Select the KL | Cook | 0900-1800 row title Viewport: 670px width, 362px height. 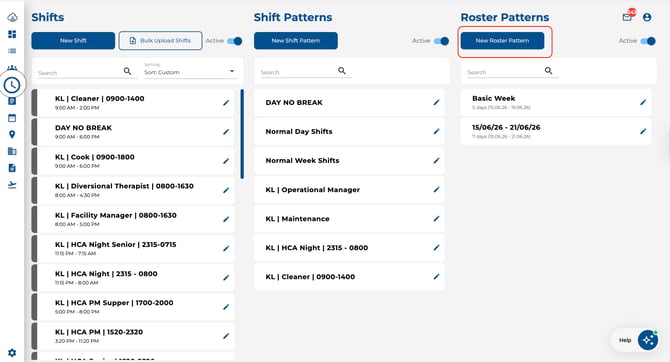(x=95, y=157)
